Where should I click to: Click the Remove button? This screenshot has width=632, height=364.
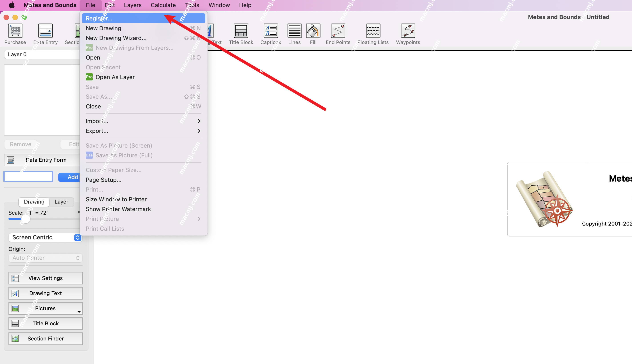click(20, 144)
